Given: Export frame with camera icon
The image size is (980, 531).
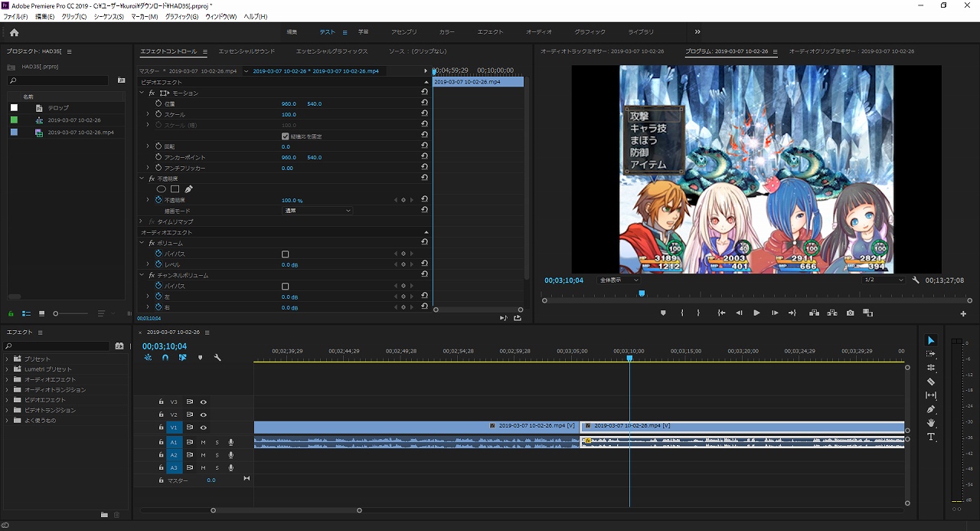Looking at the screenshot, I should tap(850, 313).
